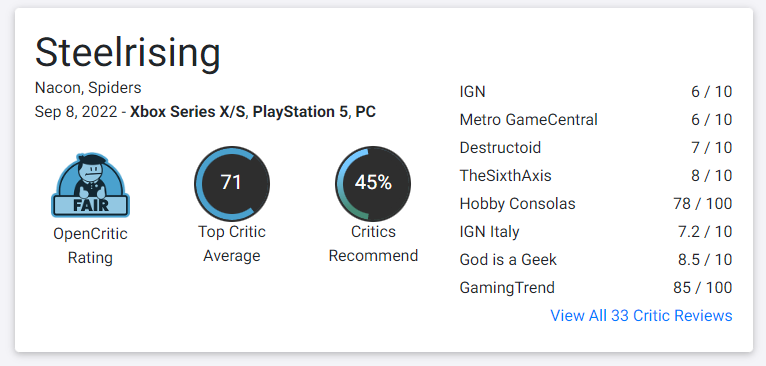The width and height of the screenshot is (766, 366).
Task: Click the Nacon, Spiders publisher text
Action: coord(88,88)
